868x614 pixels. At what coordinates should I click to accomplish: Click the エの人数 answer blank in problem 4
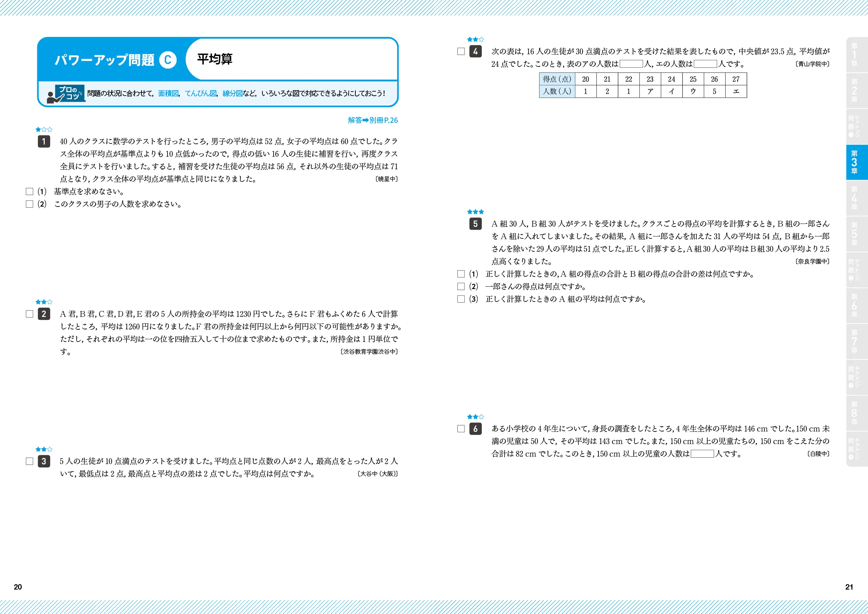(705, 64)
